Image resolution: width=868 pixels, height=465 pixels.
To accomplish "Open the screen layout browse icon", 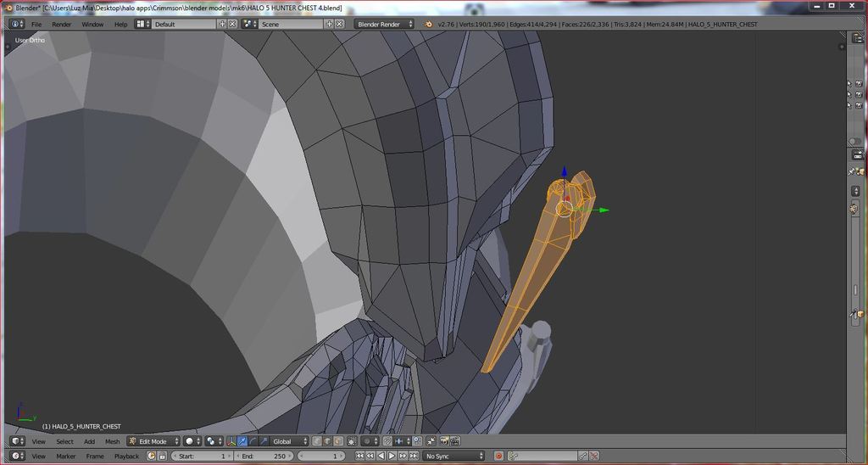I will coord(143,24).
